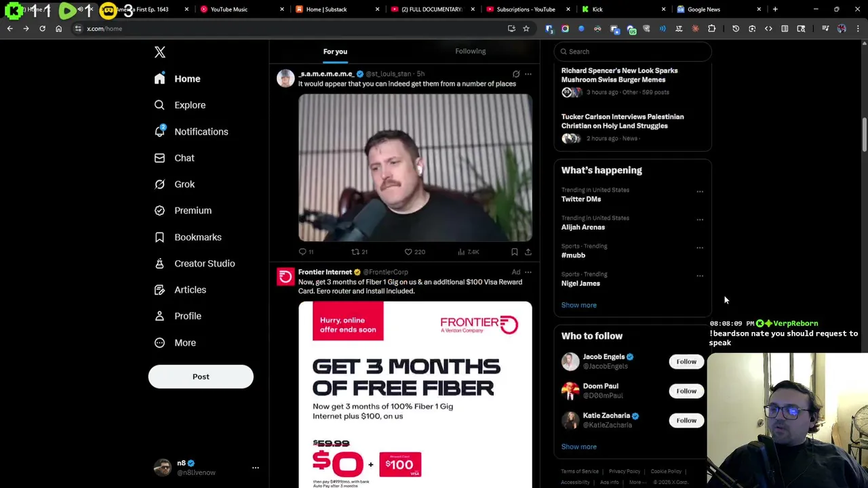
Task: Click Show more under Who to follow
Action: tap(578, 447)
